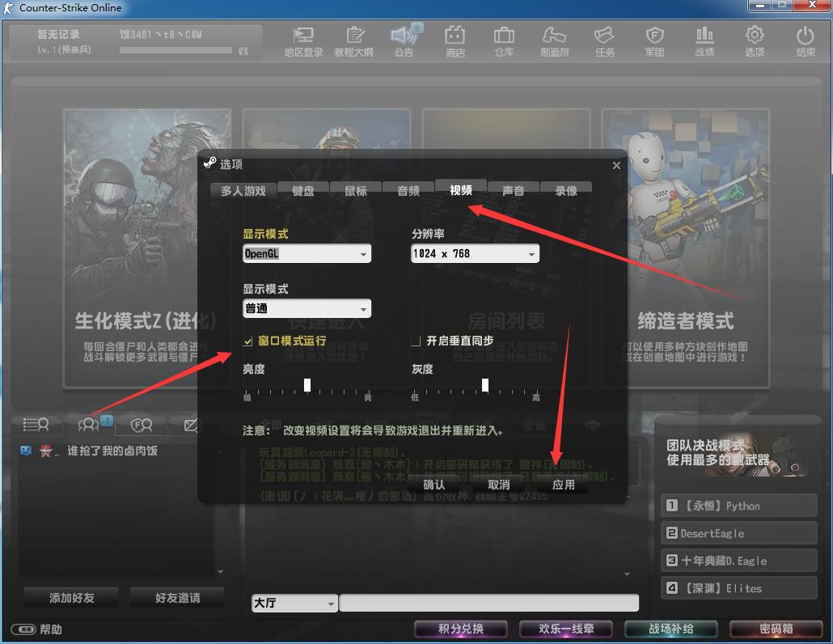This screenshot has height=644, width=833.
Task: Click the chat message input field
Action: pyautogui.click(x=488, y=603)
